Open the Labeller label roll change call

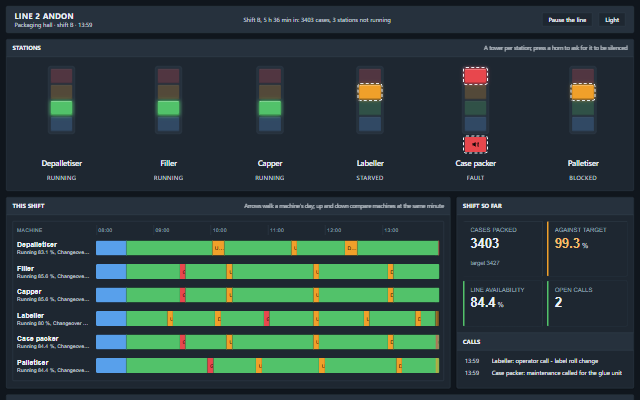coord(544,361)
